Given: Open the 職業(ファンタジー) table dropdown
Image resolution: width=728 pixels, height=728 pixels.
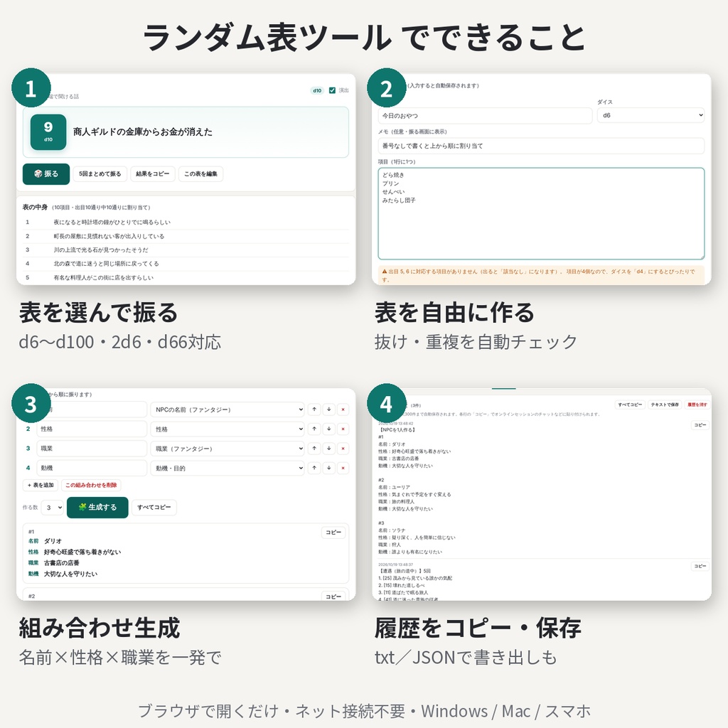Looking at the screenshot, I should point(227,449).
